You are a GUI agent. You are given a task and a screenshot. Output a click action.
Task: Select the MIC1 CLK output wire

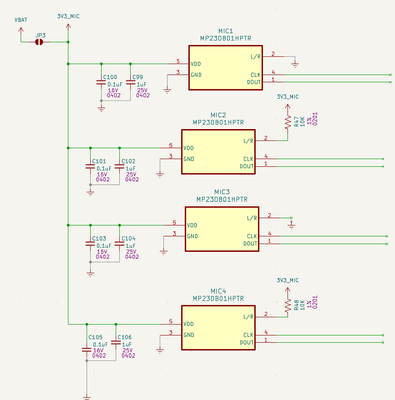[x=337, y=75]
